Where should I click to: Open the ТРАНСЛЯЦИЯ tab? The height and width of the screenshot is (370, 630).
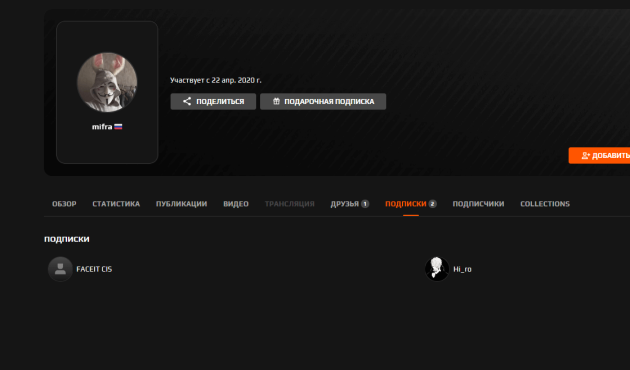tap(290, 204)
